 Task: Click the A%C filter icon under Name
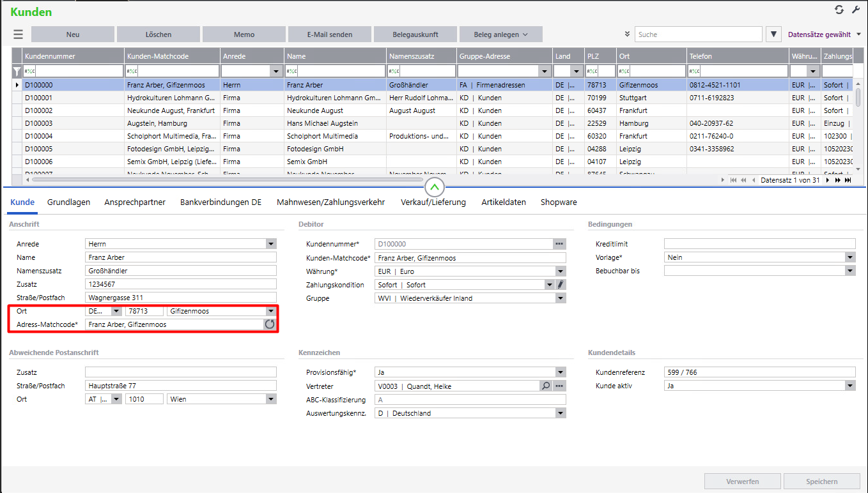click(x=291, y=72)
